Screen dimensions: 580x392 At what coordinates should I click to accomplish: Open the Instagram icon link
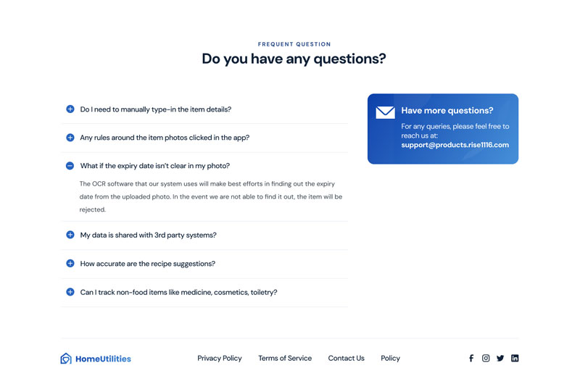click(486, 358)
